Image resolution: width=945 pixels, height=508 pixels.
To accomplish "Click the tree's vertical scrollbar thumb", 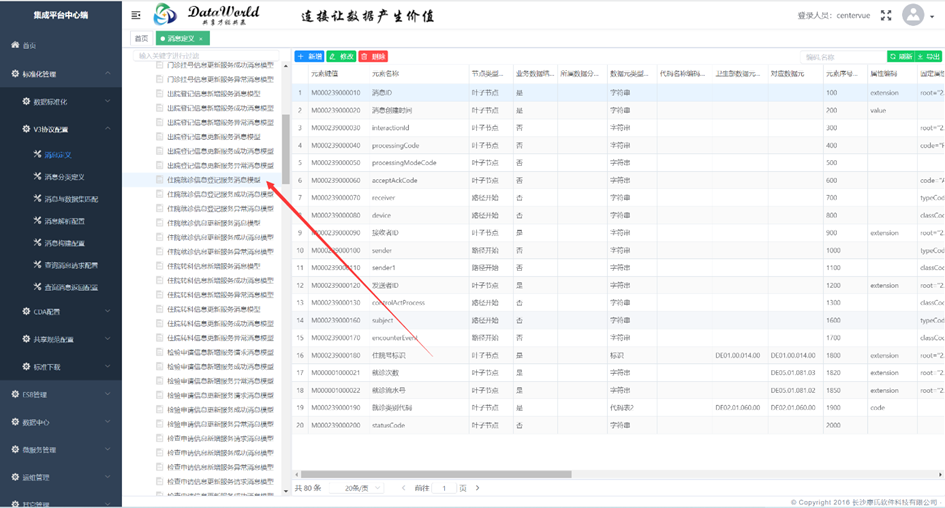I will [x=286, y=149].
